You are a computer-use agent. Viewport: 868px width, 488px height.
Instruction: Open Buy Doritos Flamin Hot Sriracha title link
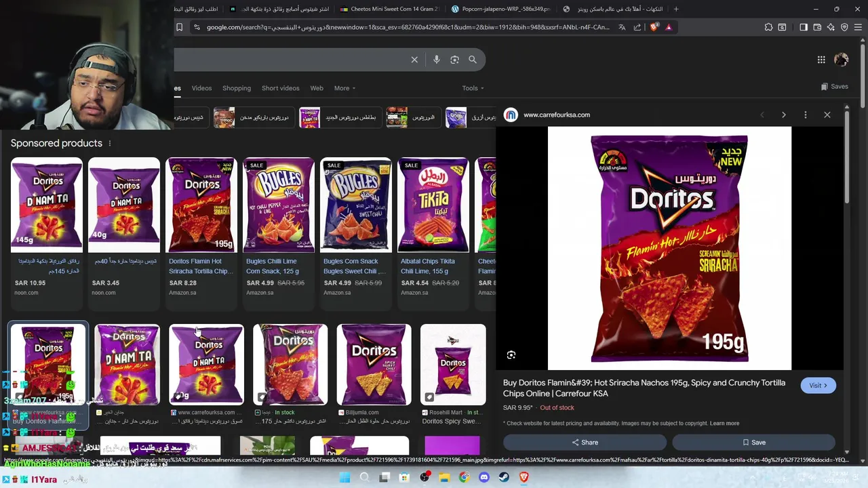(x=644, y=388)
